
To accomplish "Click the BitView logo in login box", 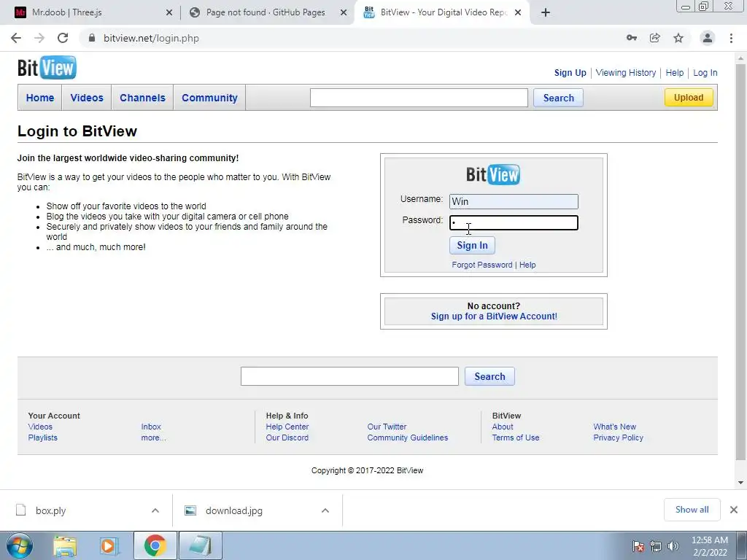I will [493, 174].
